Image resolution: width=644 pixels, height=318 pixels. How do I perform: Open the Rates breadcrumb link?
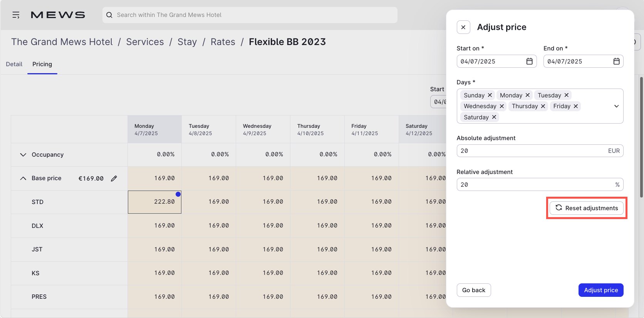coord(223,42)
